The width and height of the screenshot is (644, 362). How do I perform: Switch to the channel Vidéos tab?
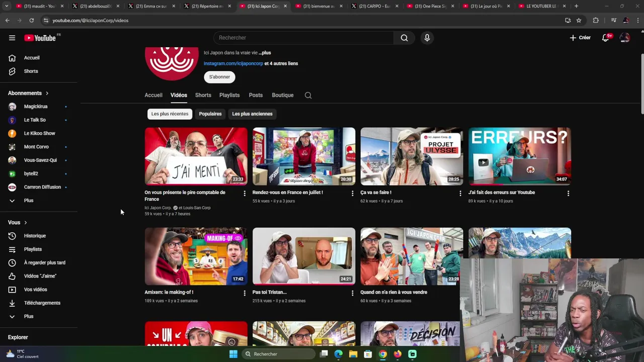[x=179, y=95]
